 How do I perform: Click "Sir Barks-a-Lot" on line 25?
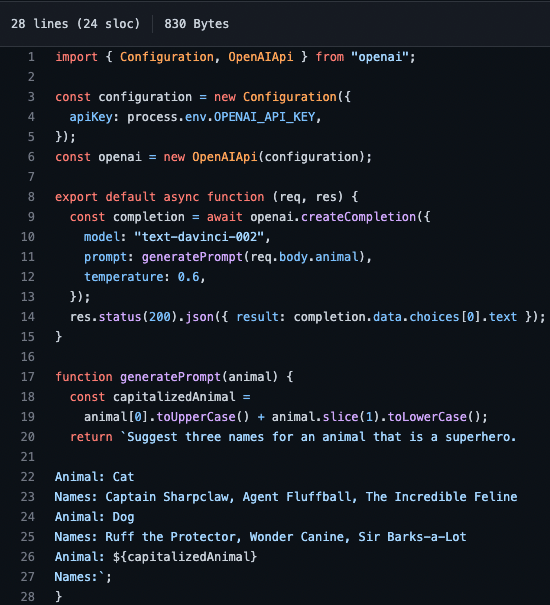413,537
